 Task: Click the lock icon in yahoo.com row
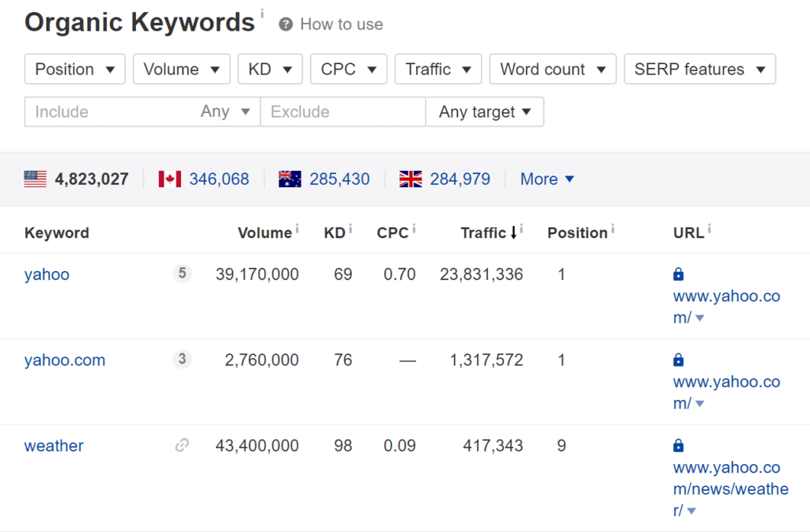click(678, 360)
